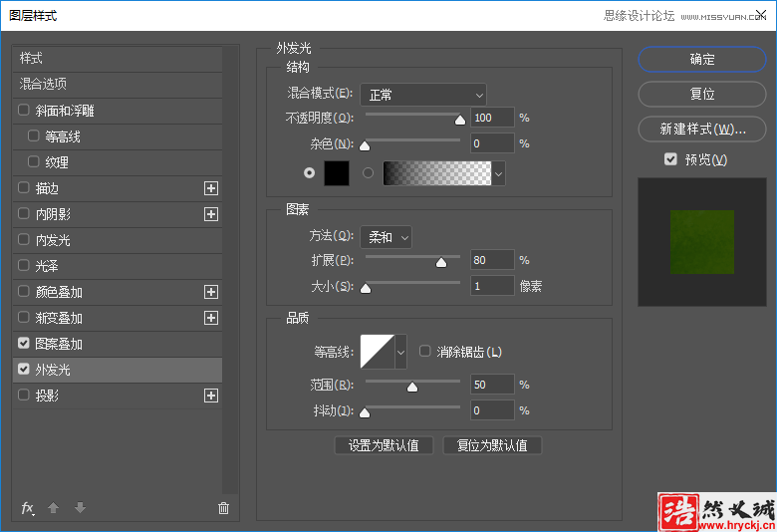Open the gradient picker dropdown arrow
Viewport: 777px width, 532px height.
coord(498,173)
